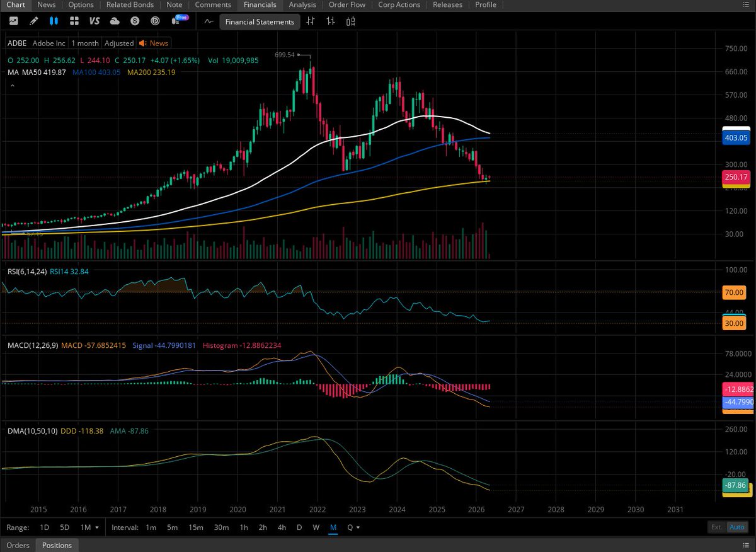Click the MA50 419.87 legend label
The width and height of the screenshot is (756, 552).
45,72
